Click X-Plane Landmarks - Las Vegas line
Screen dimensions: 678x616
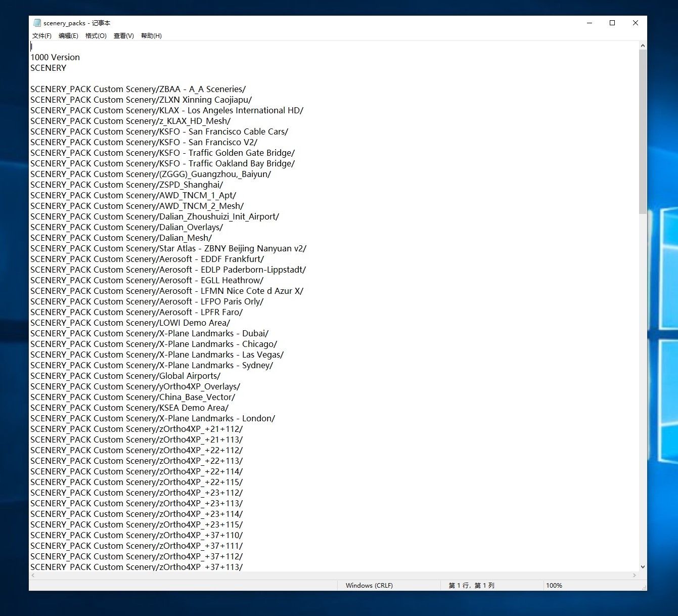[157, 355]
